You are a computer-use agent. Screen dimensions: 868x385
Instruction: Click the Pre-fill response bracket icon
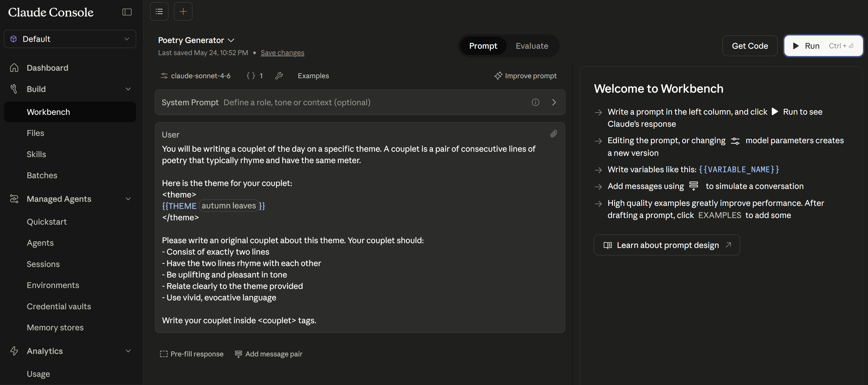click(164, 354)
